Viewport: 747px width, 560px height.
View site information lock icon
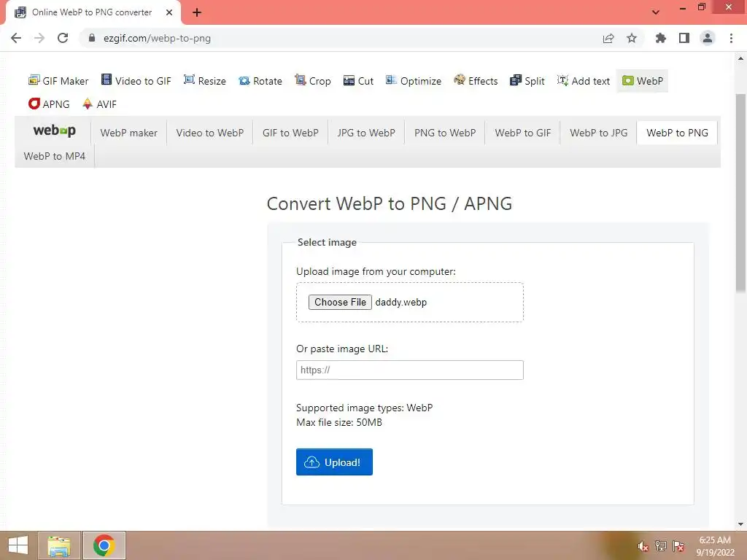pyautogui.click(x=91, y=38)
